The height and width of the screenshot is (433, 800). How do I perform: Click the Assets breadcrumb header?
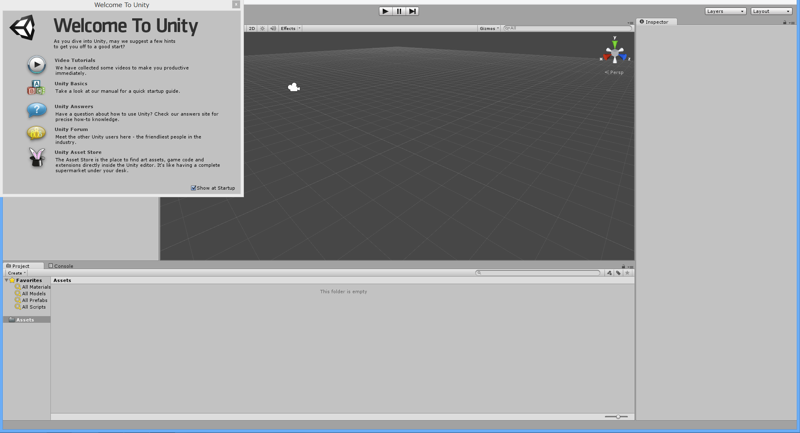62,281
